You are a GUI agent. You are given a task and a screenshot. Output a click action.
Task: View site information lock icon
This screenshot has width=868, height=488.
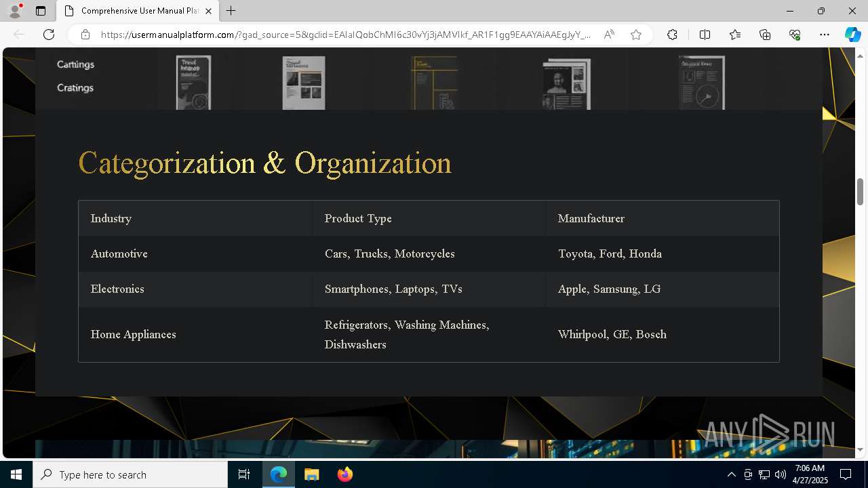85,35
